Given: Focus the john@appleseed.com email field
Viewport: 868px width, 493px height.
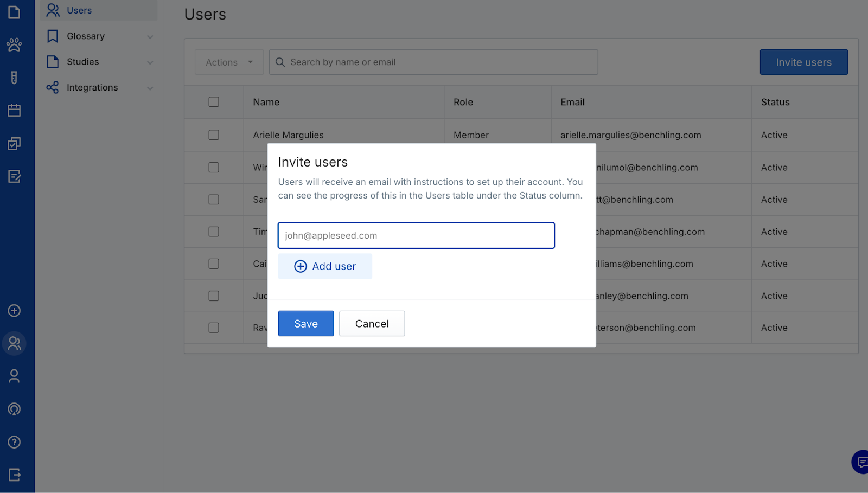Looking at the screenshot, I should point(416,235).
